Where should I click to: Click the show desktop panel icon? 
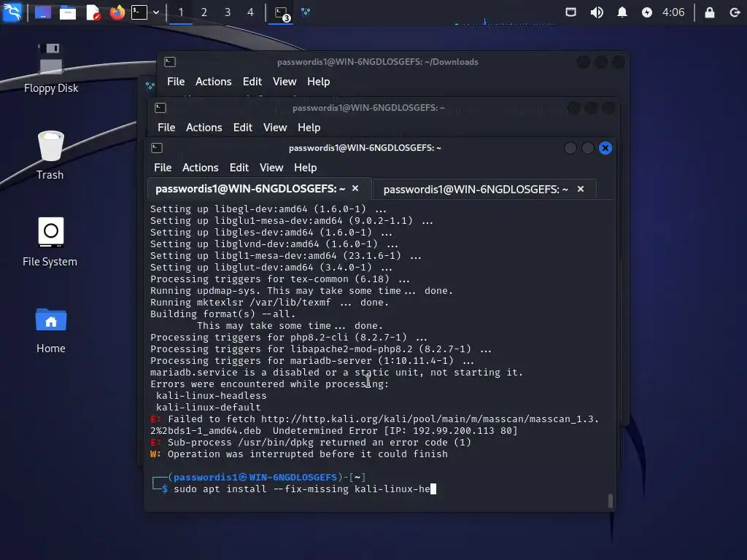coord(43,12)
